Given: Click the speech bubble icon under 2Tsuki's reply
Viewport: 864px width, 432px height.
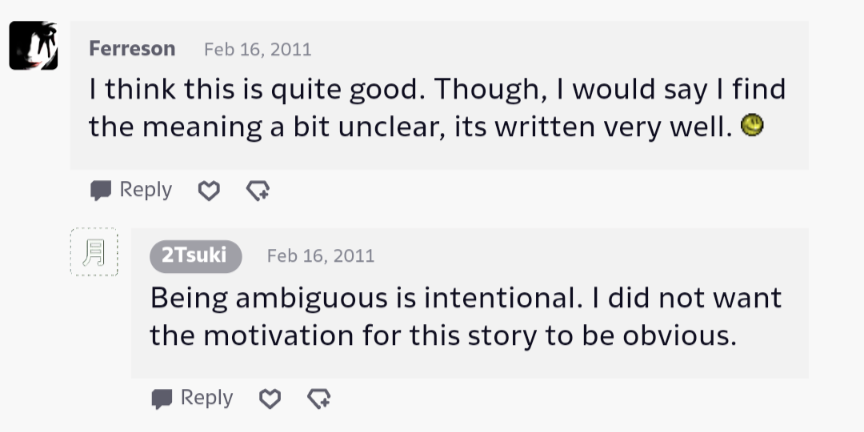Looking at the screenshot, I should [x=162, y=399].
